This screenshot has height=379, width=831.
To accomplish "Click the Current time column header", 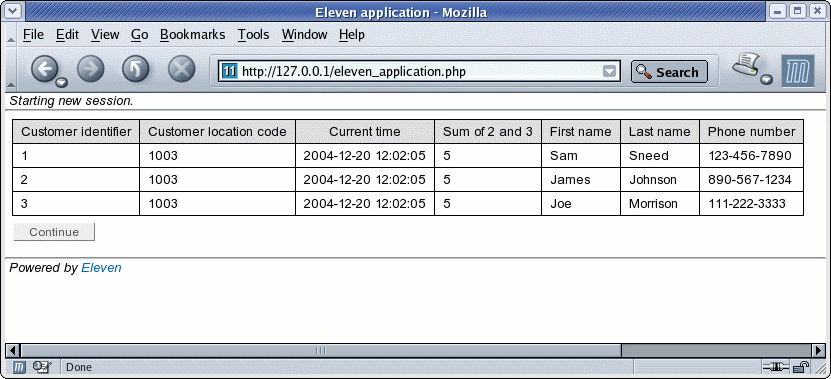I will pyautogui.click(x=365, y=131).
